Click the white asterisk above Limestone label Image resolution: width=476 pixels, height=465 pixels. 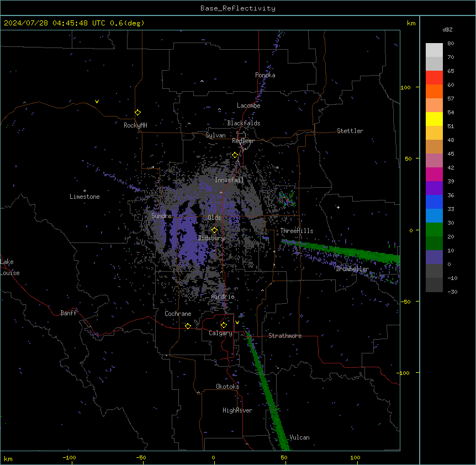84,191
